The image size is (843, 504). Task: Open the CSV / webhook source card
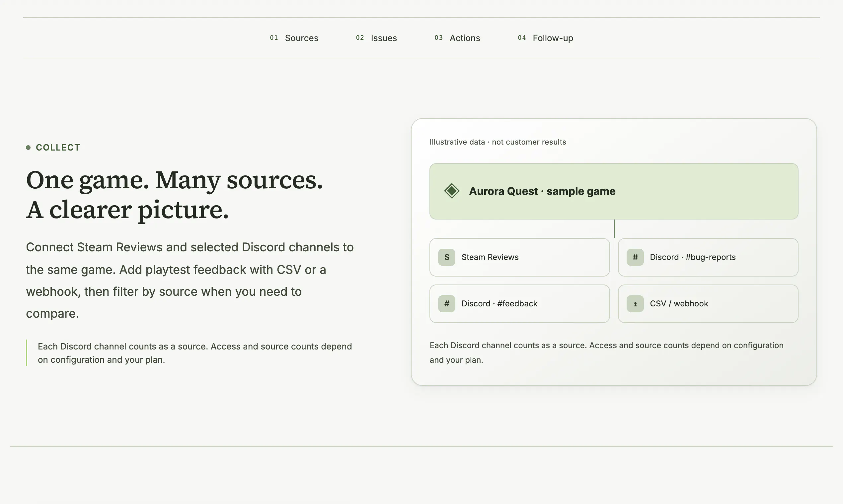click(708, 304)
